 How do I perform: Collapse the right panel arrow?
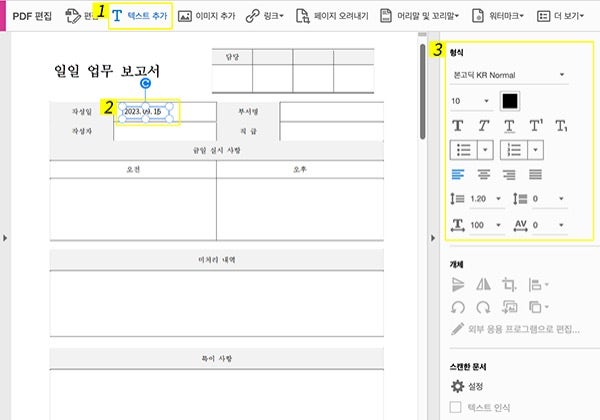click(x=433, y=238)
